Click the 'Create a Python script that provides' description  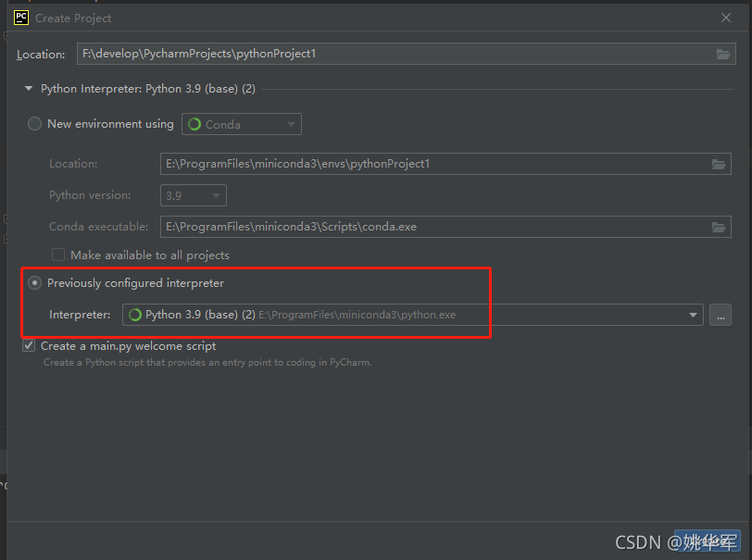click(207, 363)
